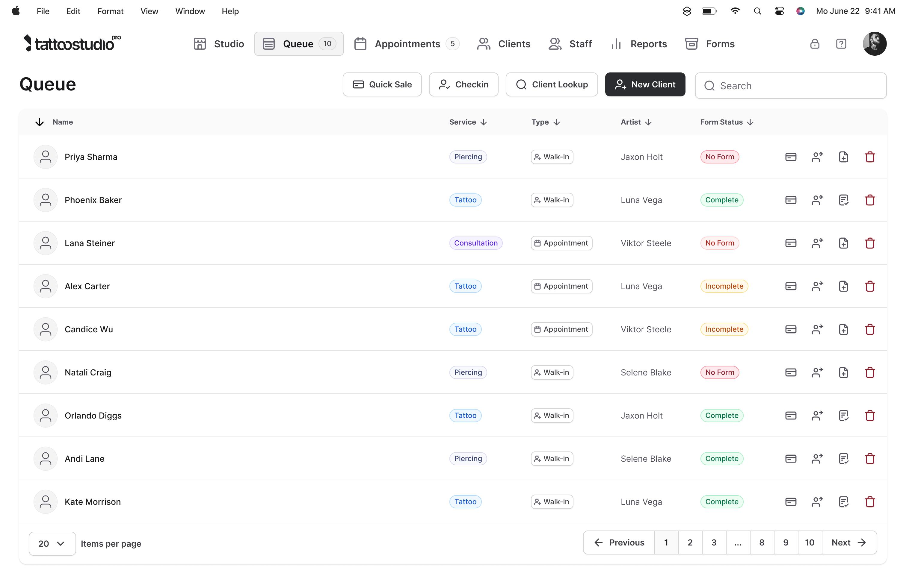Viewport: 906px width, 588px height.
Task: Click Appointment type badge for Candice Wu
Action: click(x=561, y=329)
